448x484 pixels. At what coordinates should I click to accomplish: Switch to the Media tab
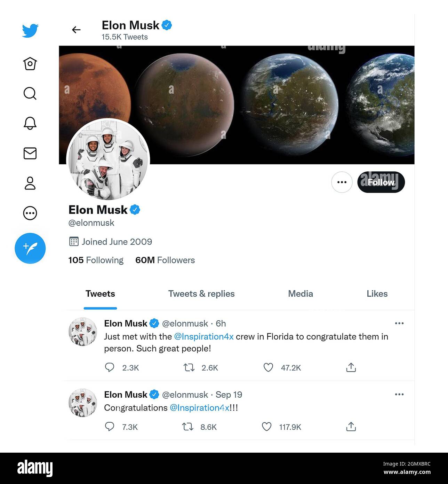pos(301,294)
